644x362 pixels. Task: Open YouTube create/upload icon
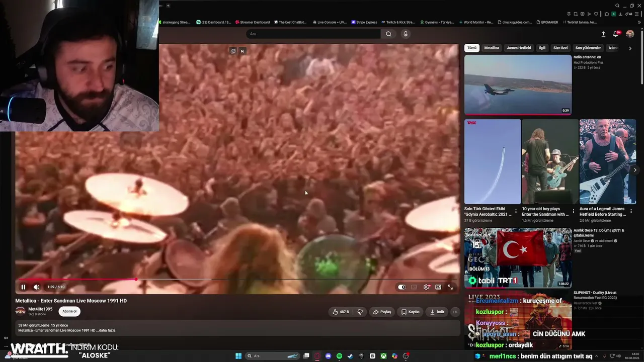pyautogui.click(x=603, y=34)
